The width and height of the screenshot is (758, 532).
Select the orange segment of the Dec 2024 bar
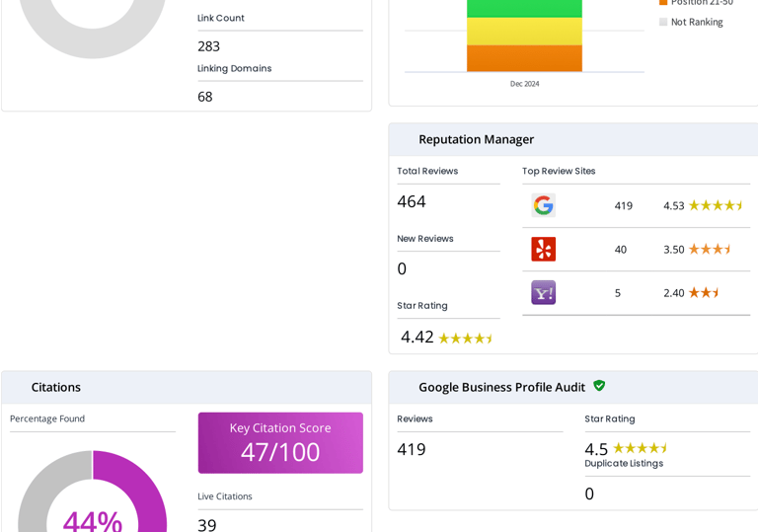(524, 58)
